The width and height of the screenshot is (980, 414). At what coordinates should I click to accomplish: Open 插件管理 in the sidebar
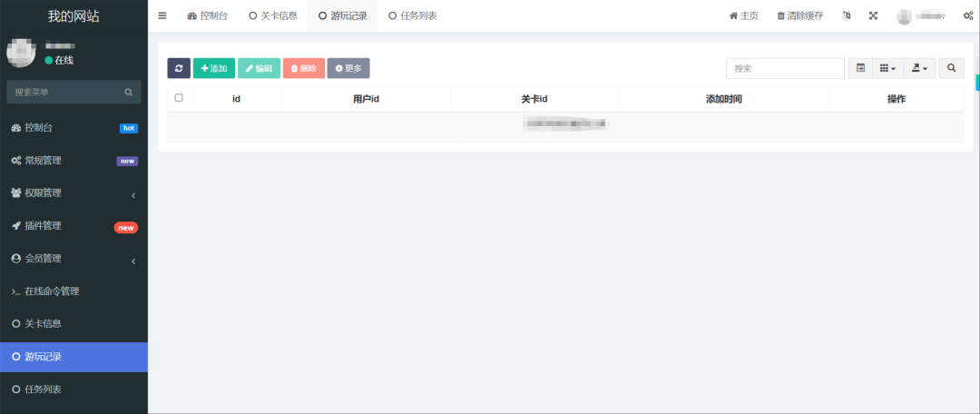(x=73, y=226)
